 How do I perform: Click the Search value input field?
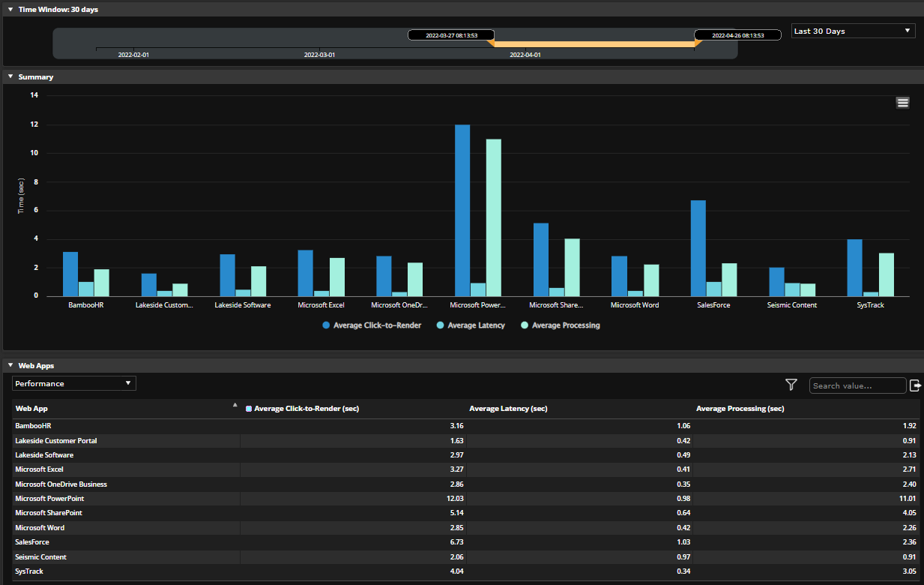click(x=858, y=385)
